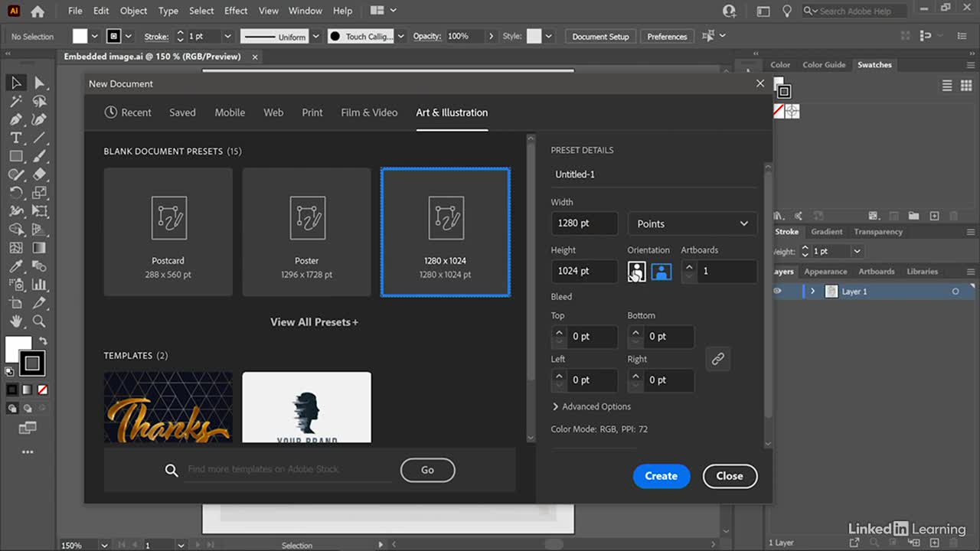The height and width of the screenshot is (551, 980).
Task: Switch to the Recent tab
Action: click(x=128, y=112)
